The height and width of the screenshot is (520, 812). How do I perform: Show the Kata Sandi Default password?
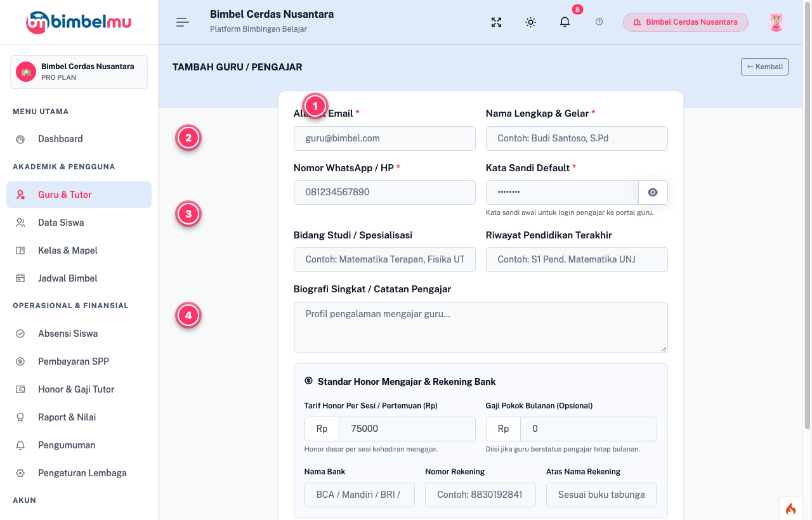point(653,192)
